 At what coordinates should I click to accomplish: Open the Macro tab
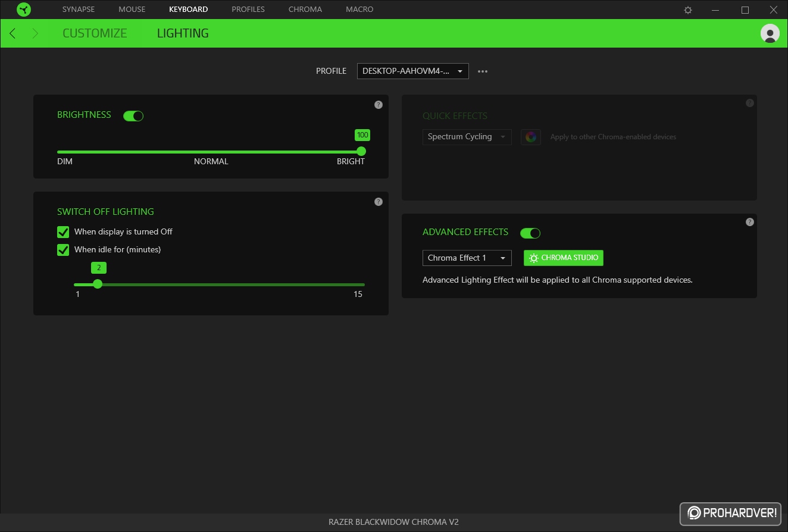coord(359,10)
